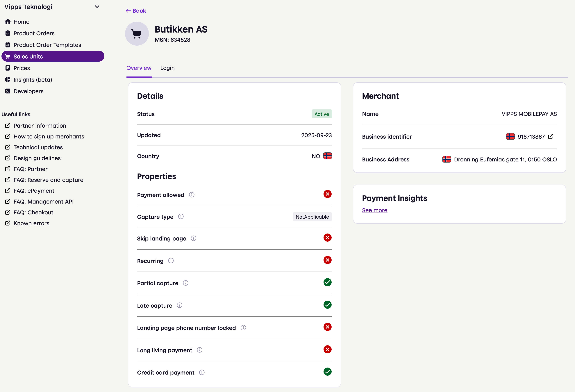Click the info icon beside Payment allowed
575x392 pixels.
(192, 195)
